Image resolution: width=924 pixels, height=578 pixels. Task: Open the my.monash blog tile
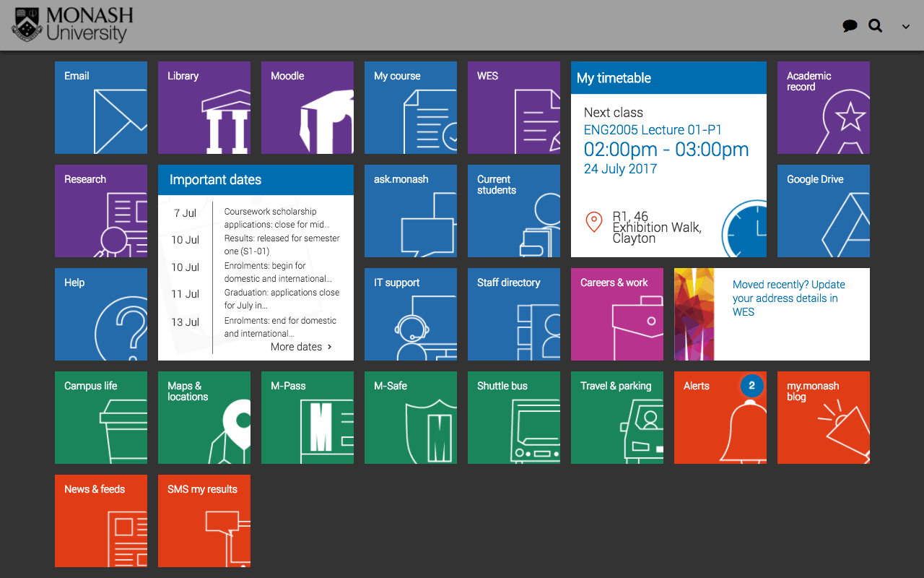pyautogui.click(x=824, y=418)
